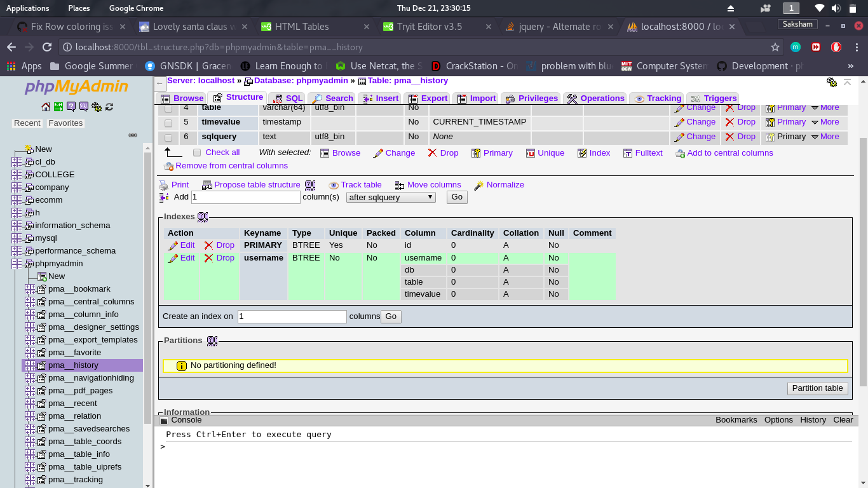Reload navigation panel with the refresh icon
868x488 pixels.
coord(109,107)
